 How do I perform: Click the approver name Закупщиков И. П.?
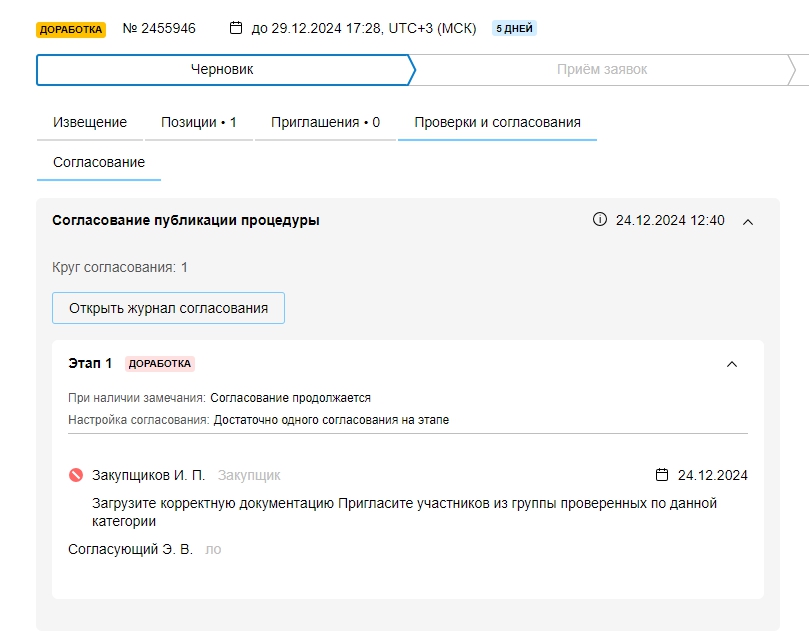[x=148, y=475]
